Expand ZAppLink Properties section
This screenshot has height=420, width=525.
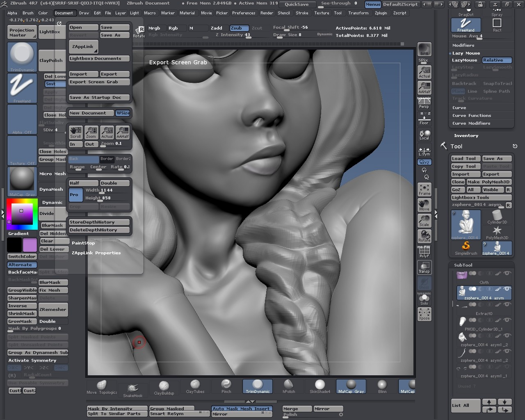[96, 253]
